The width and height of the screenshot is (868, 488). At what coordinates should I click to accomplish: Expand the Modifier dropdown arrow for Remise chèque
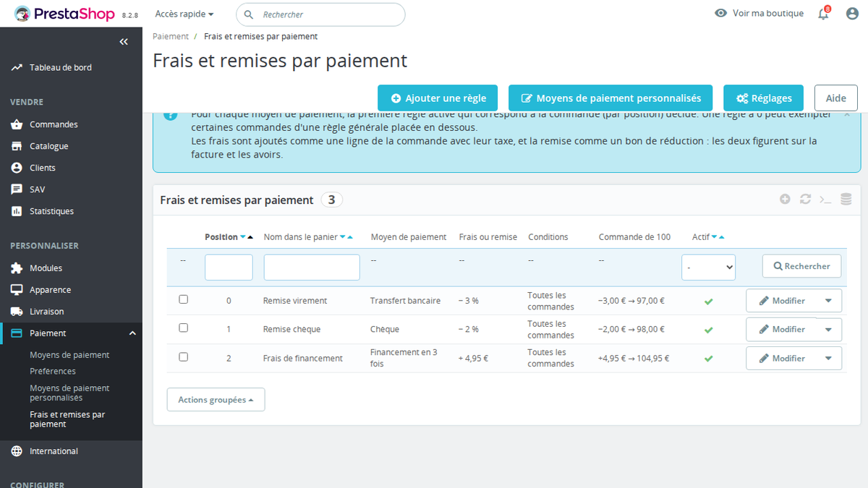point(828,330)
